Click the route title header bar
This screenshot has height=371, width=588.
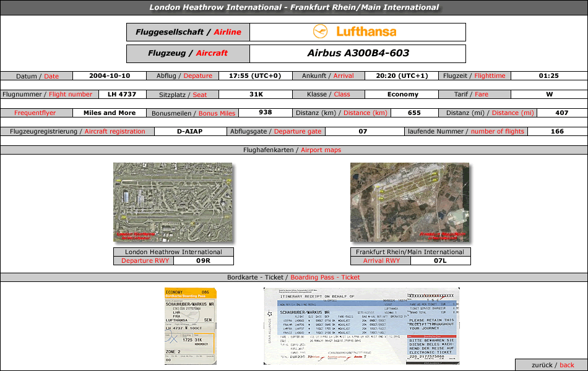(294, 7)
